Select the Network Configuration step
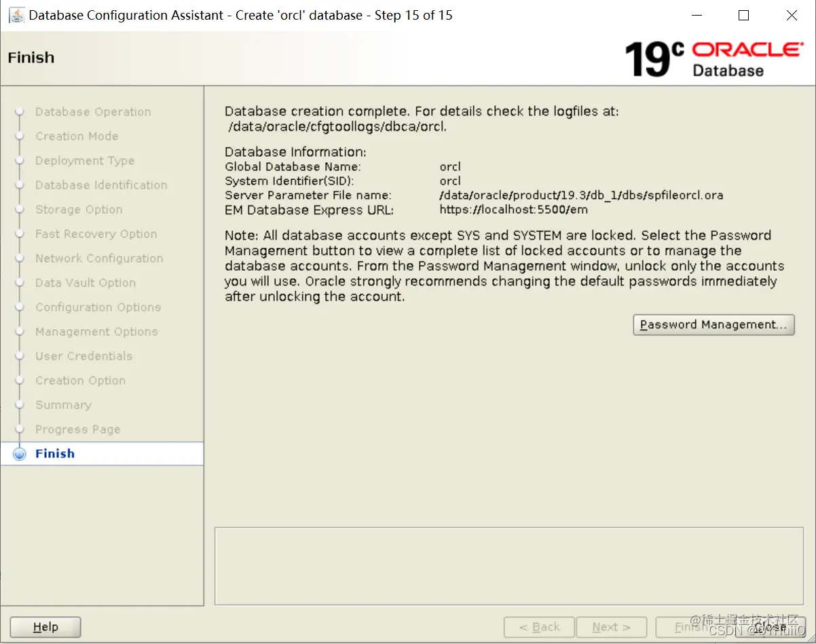 coord(99,259)
